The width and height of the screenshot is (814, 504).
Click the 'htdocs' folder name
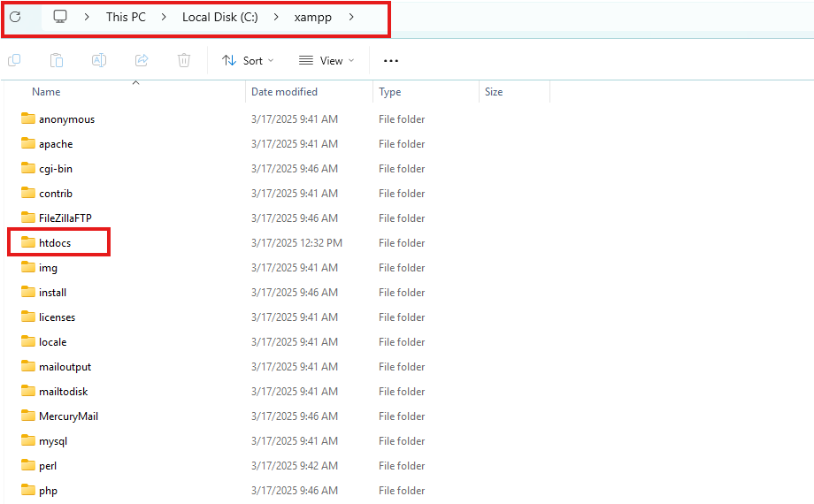(55, 243)
